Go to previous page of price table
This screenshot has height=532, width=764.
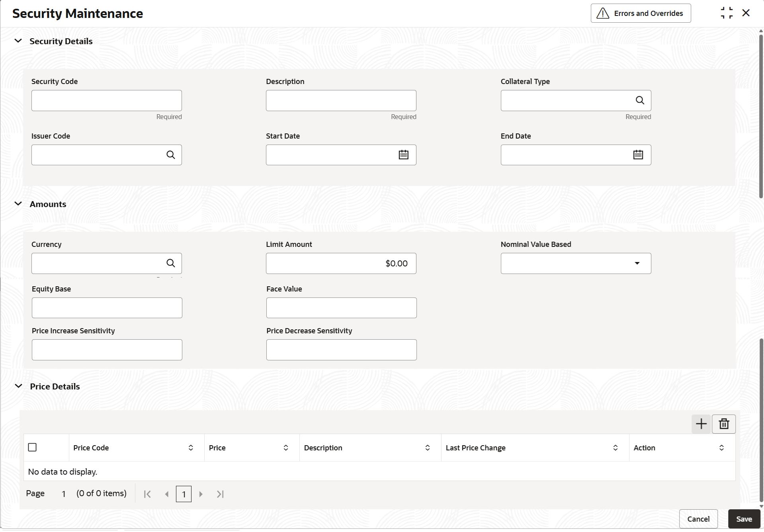point(167,494)
